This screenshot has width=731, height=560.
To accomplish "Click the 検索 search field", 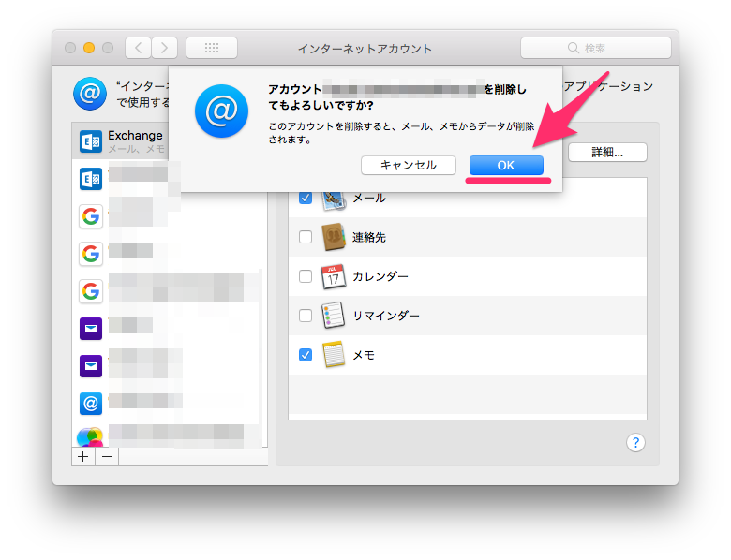I will [x=596, y=48].
